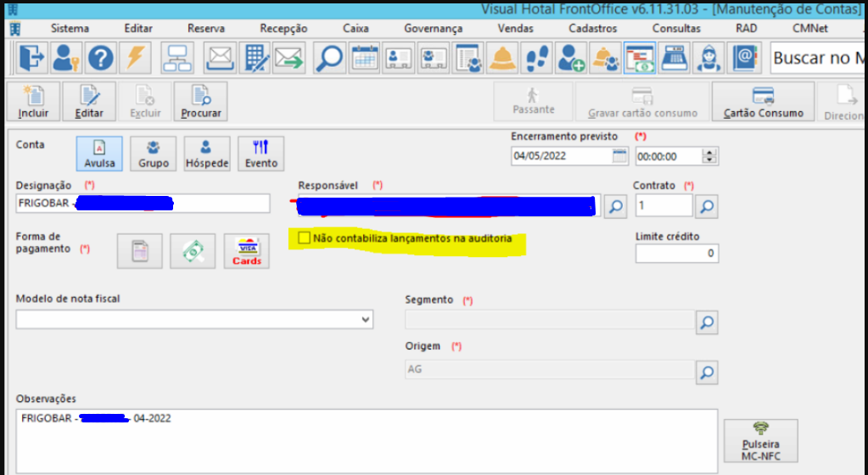Click the highlighted accounts maintenance icon
This screenshot has height=475, width=868.
(x=640, y=58)
